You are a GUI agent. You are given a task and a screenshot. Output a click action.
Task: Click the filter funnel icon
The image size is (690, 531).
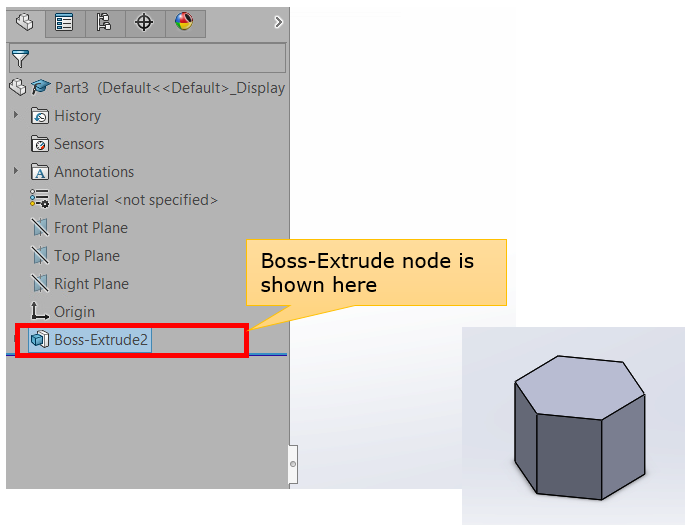tap(20, 59)
